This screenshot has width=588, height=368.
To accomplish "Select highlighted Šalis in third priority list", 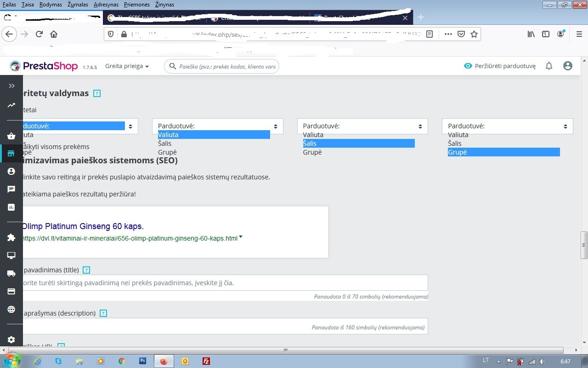I will click(x=359, y=144).
